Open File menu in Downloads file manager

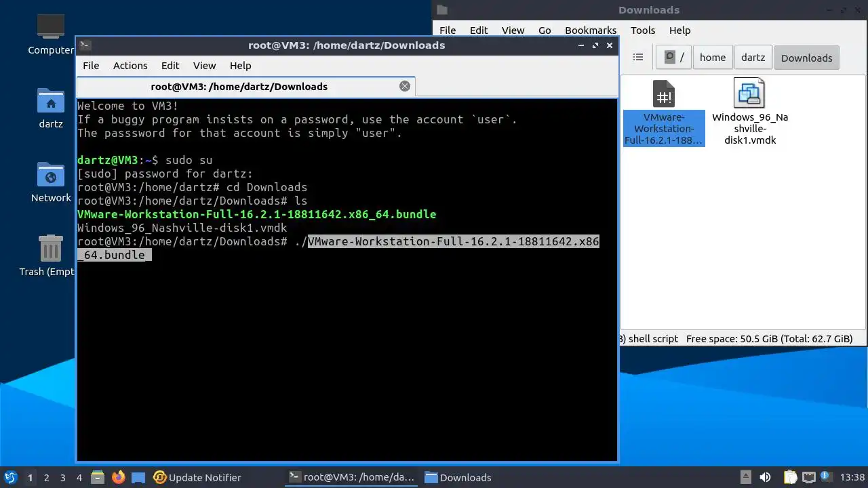pyautogui.click(x=448, y=30)
